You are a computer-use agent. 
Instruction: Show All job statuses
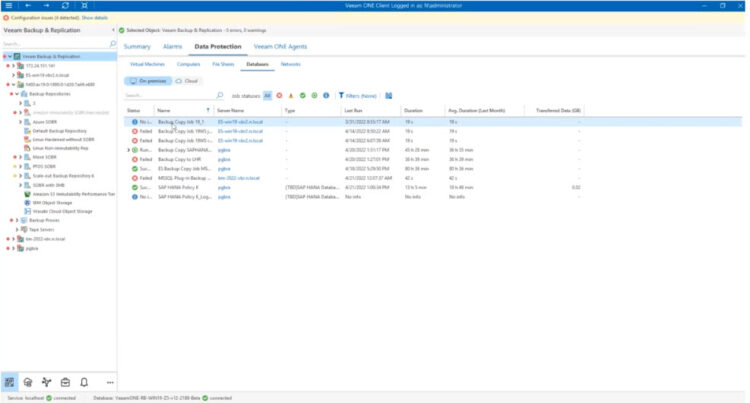pyautogui.click(x=267, y=96)
